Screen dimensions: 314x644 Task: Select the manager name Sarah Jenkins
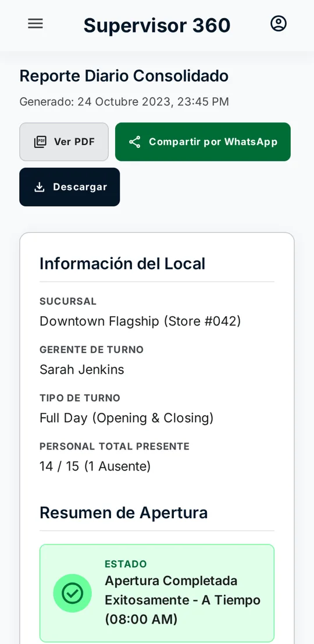click(81, 370)
